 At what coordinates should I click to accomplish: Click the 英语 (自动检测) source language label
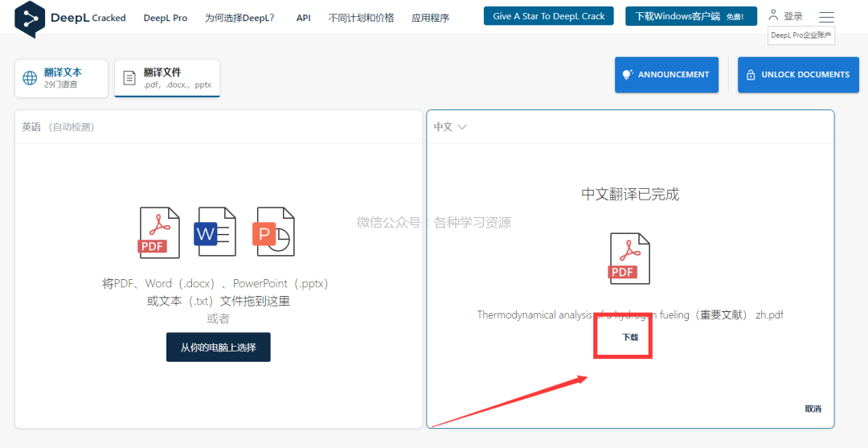pos(59,127)
